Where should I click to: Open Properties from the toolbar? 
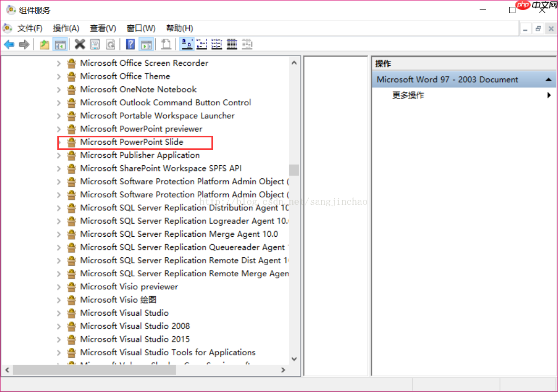pyautogui.click(x=95, y=45)
